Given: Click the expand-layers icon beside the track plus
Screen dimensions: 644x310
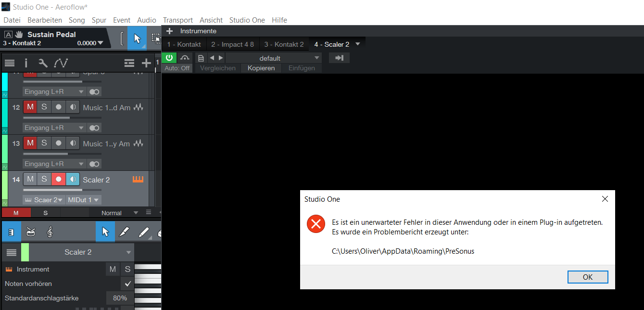Looking at the screenshot, I should coord(129,63).
